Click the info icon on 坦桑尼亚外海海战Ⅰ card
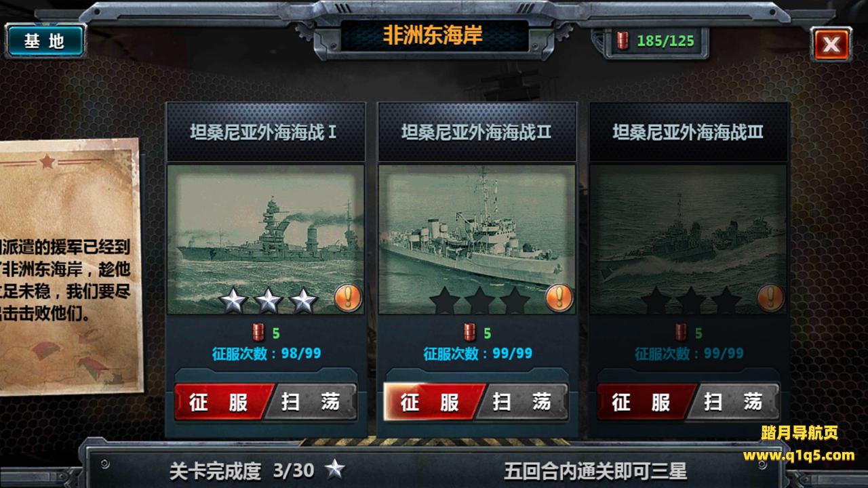The height and width of the screenshot is (488, 868). 349,297
